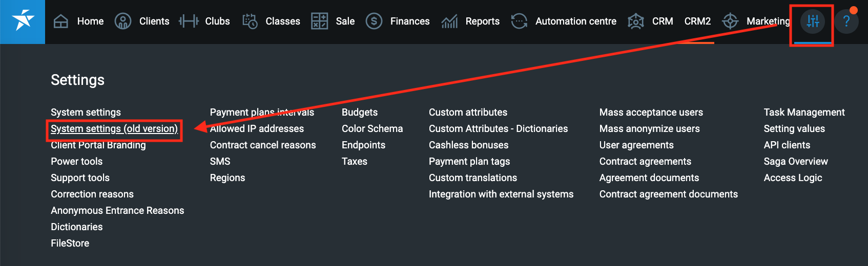Click the Clients person icon
This screenshot has width=868, height=266.
[123, 21]
